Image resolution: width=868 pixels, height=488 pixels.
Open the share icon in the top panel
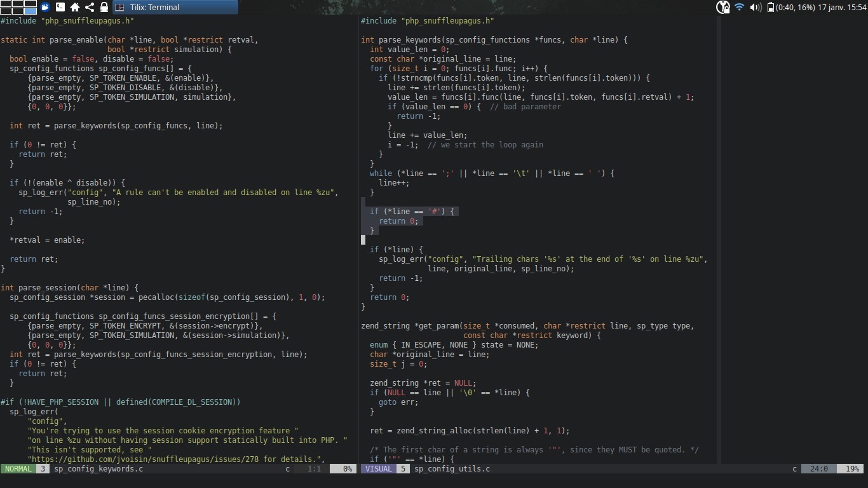[90, 7]
